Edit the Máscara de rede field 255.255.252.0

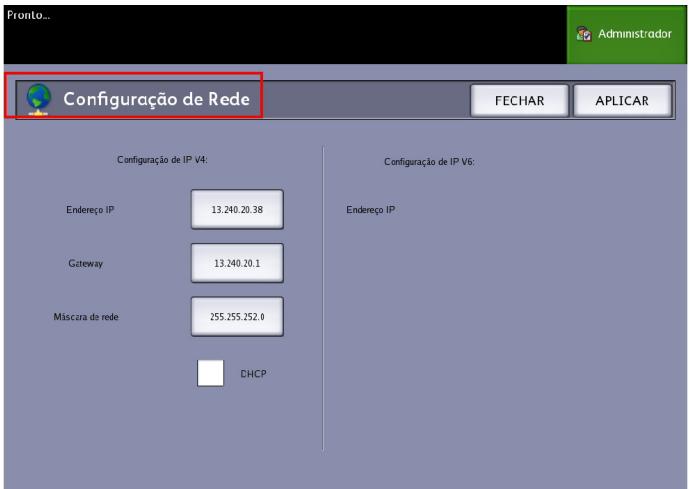237,317
